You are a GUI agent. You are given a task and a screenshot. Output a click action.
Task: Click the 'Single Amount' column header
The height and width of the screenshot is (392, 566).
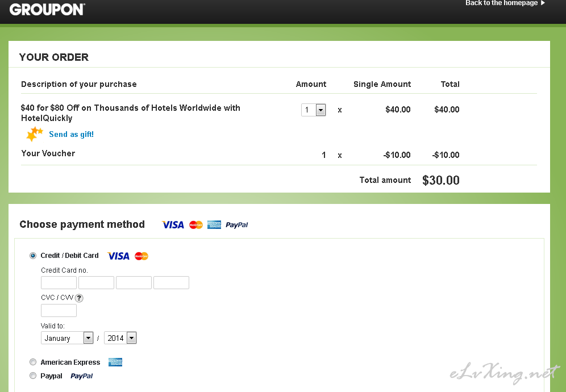point(382,84)
